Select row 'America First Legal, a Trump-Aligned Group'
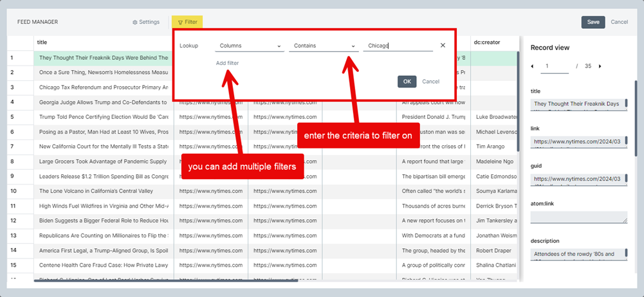This screenshot has height=297, width=644. point(104,250)
